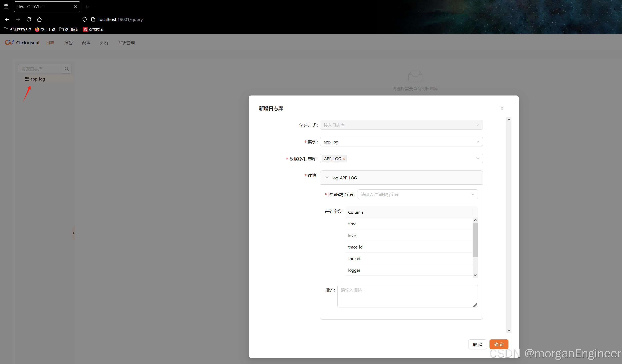
Task: Click the dialog scrollbar down arrow
Action: pyautogui.click(x=509, y=330)
